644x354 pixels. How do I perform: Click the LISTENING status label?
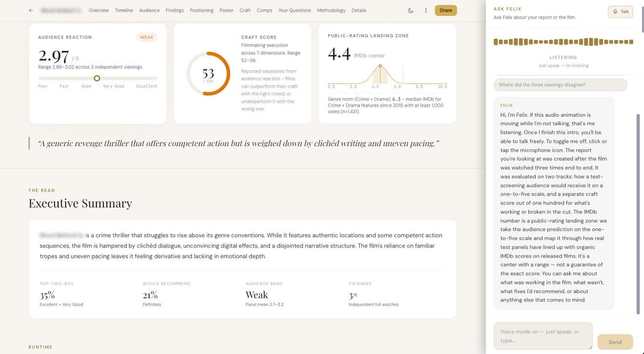tap(563, 58)
